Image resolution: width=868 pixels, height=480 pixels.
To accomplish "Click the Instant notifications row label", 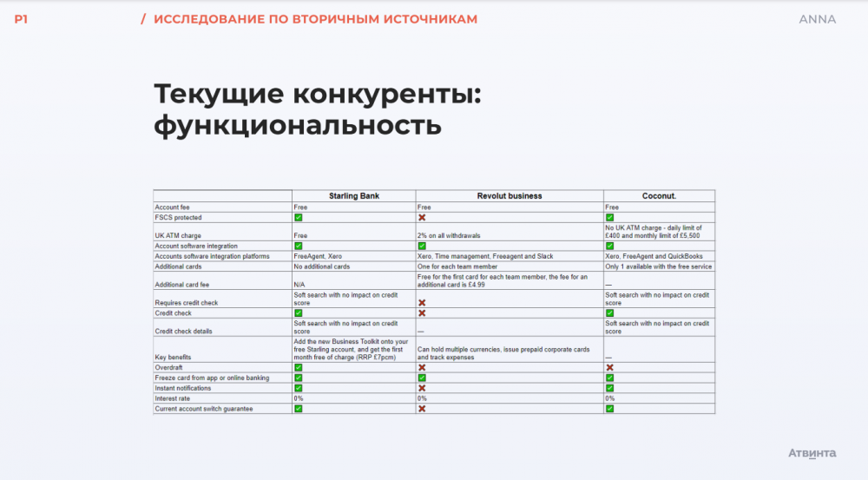I will [x=182, y=388].
